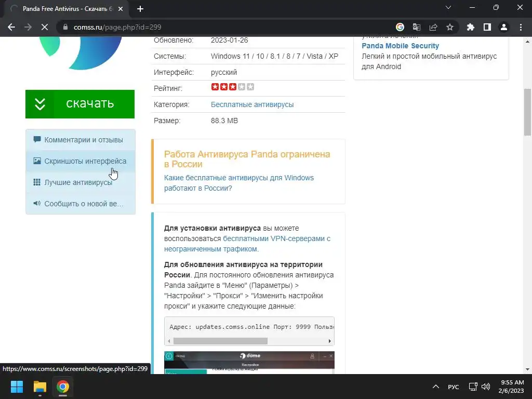532x399 pixels.
Task: Click the code box horizontal scrollbar thumb
Action: click(x=220, y=341)
